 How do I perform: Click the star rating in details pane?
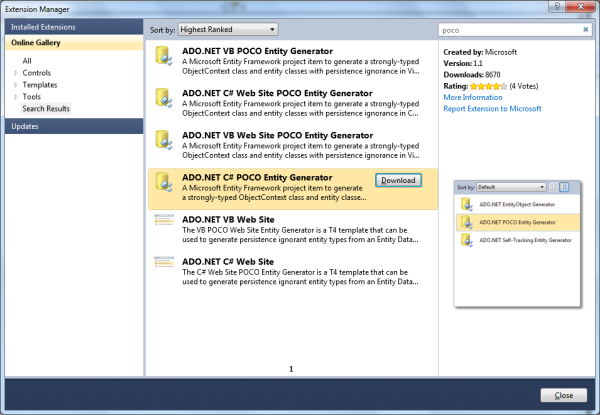[x=488, y=86]
